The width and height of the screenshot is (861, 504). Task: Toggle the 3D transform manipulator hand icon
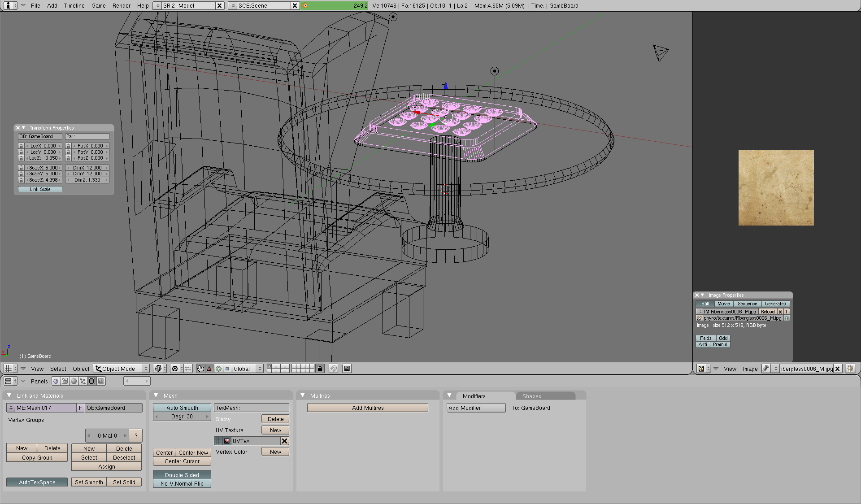point(200,369)
